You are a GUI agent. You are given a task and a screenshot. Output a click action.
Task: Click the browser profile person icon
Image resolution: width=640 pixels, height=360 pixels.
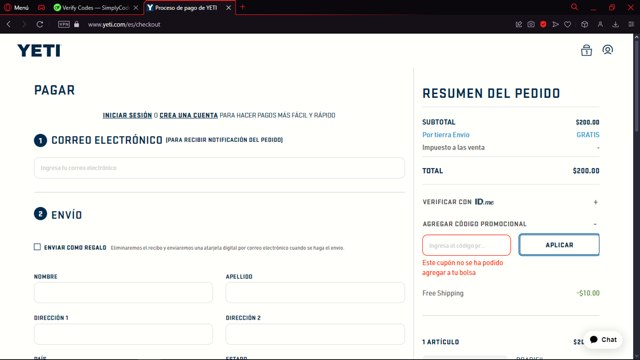[600, 24]
